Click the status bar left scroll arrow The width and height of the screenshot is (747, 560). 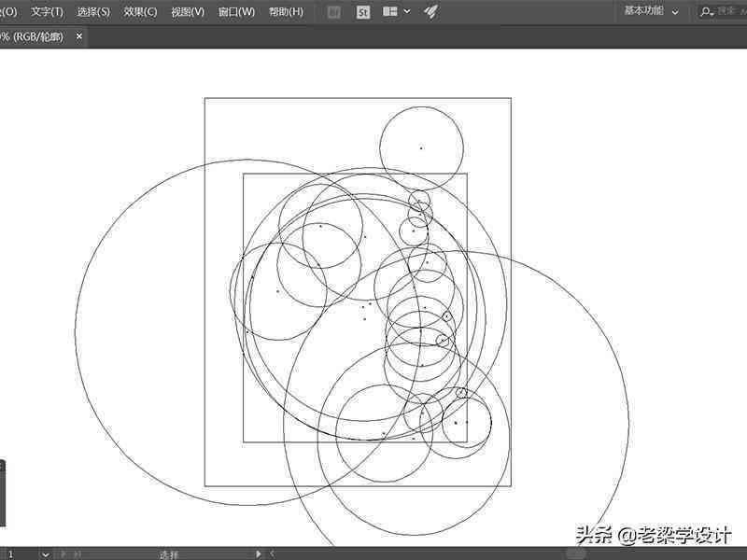(x=273, y=553)
